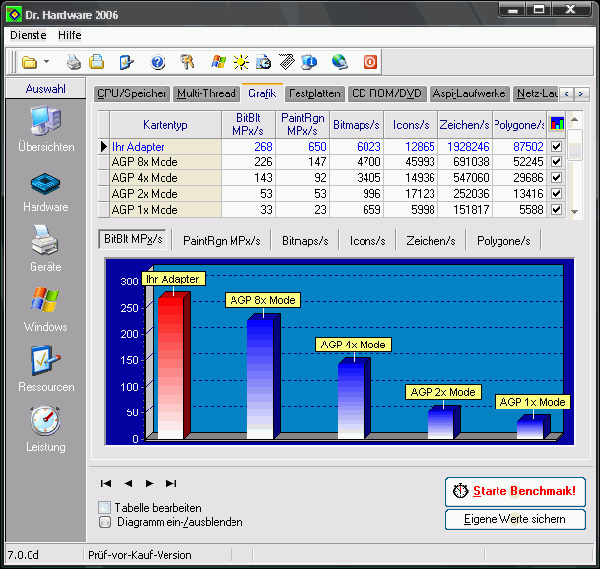Switch to CPU/Speicher tab
This screenshot has width=600, height=569.
tap(131, 94)
